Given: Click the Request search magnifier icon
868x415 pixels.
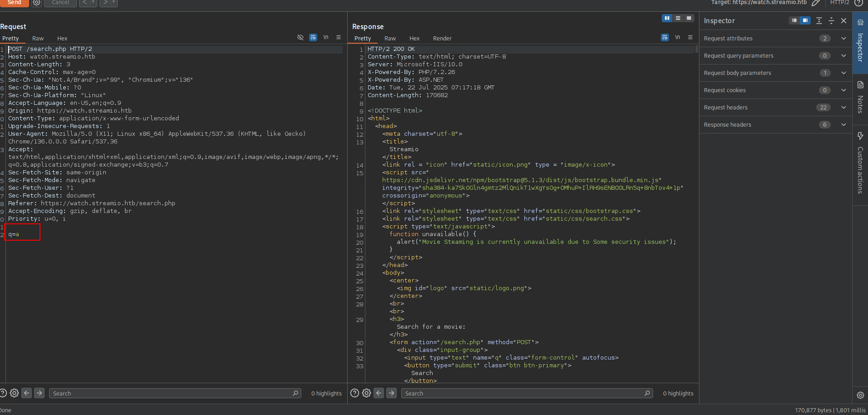Looking at the screenshot, I should tap(295, 393).
